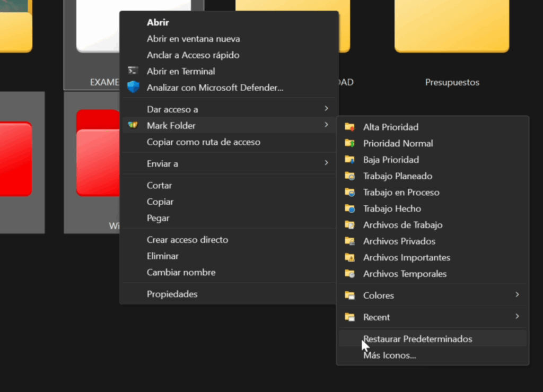Click the Archivos de Trabajo folder icon
Image resolution: width=543 pixels, height=392 pixels.
pos(350,225)
